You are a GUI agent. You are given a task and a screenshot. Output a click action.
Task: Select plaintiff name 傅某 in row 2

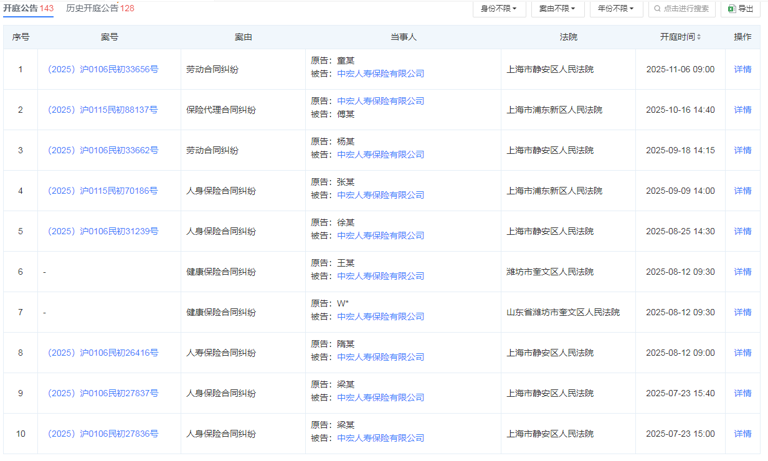click(x=345, y=114)
